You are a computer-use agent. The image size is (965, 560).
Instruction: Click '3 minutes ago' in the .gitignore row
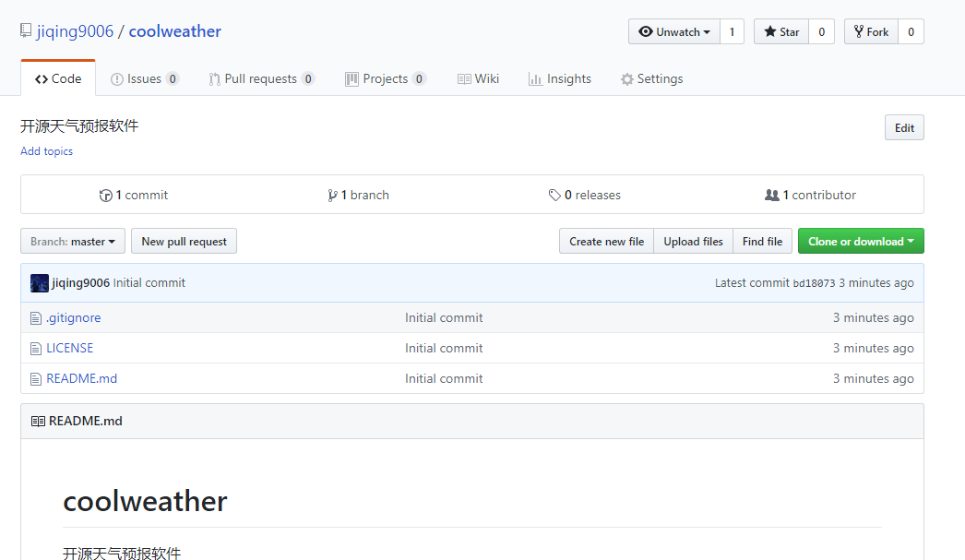[x=874, y=318]
